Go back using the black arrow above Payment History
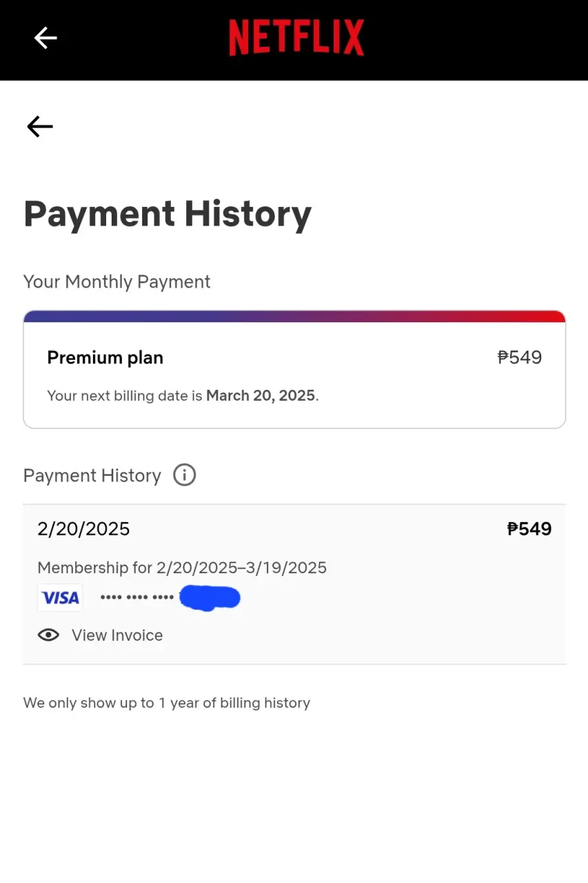The image size is (588, 883). click(x=39, y=126)
